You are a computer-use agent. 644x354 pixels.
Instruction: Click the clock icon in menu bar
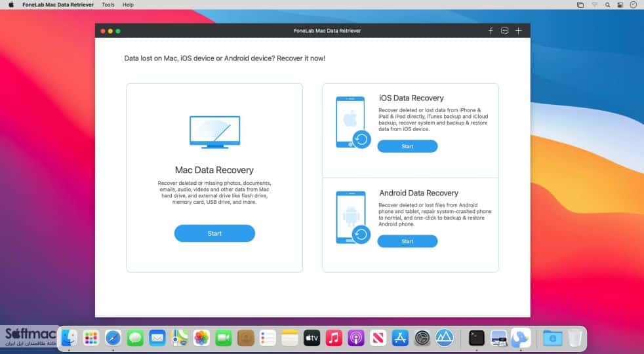click(634, 5)
